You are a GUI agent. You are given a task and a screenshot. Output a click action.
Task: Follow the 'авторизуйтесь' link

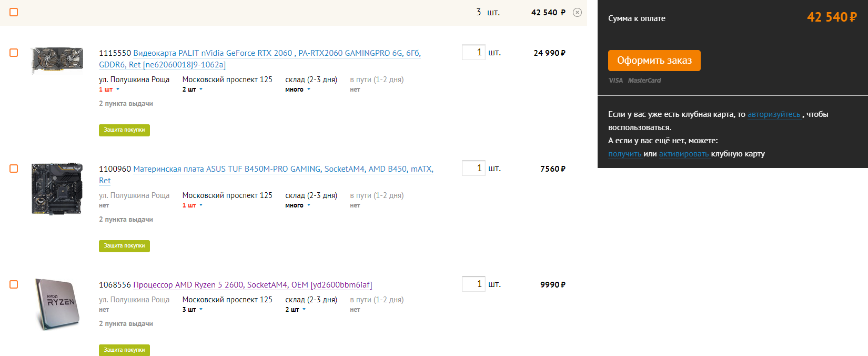tap(774, 114)
